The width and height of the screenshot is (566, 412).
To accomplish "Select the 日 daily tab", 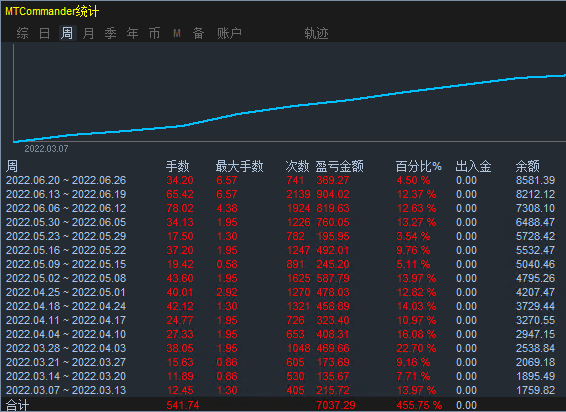I will pos(44,33).
